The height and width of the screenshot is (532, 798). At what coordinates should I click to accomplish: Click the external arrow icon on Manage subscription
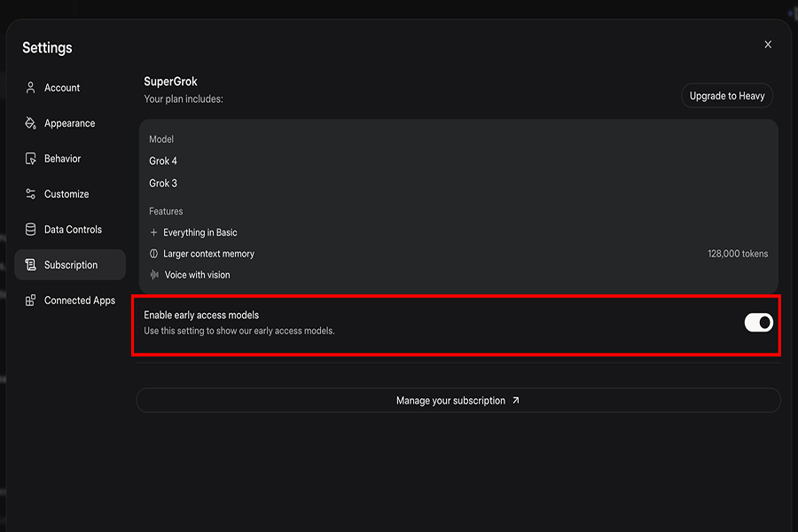click(x=516, y=401)
